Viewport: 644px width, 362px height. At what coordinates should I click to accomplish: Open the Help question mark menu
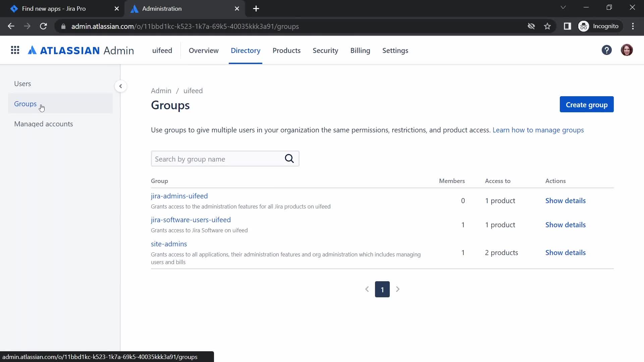pyautogui.click(x=606, y=50)
